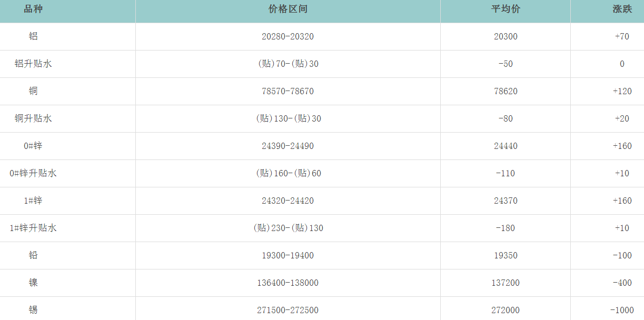Select the 铝 row name cell
644x320 pixels.
[x=33, y=36]
